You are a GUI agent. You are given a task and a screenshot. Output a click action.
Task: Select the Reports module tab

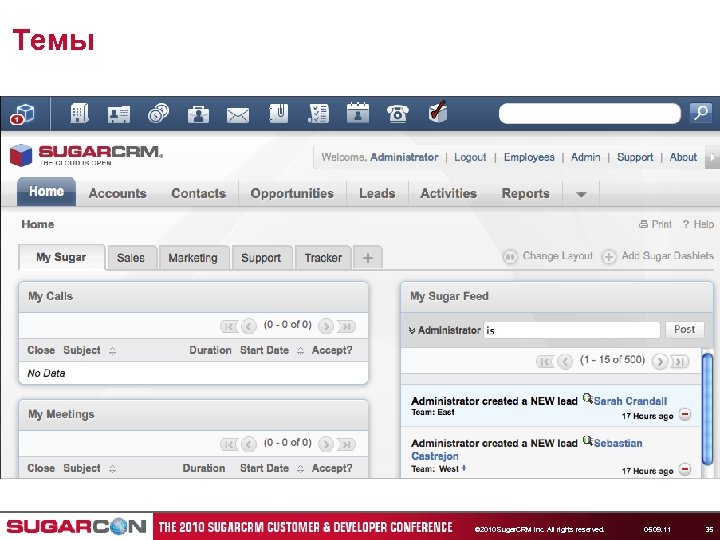(525, 193)
